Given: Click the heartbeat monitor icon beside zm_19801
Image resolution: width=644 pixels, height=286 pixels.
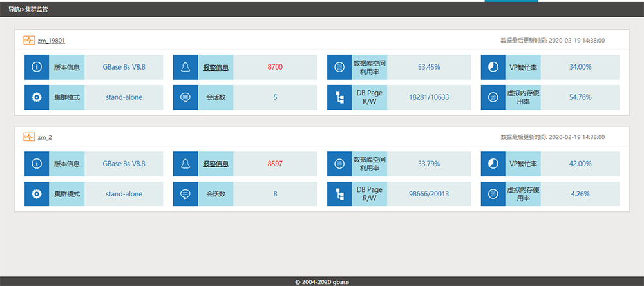Looking at the screenshot, I should click(x=29, y=41).
